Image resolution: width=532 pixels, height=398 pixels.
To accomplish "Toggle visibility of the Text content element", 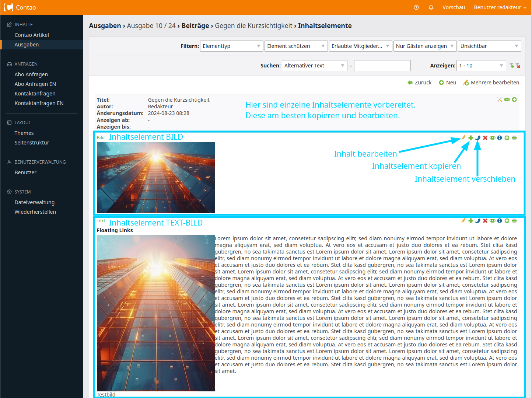I will click(493, 221).
